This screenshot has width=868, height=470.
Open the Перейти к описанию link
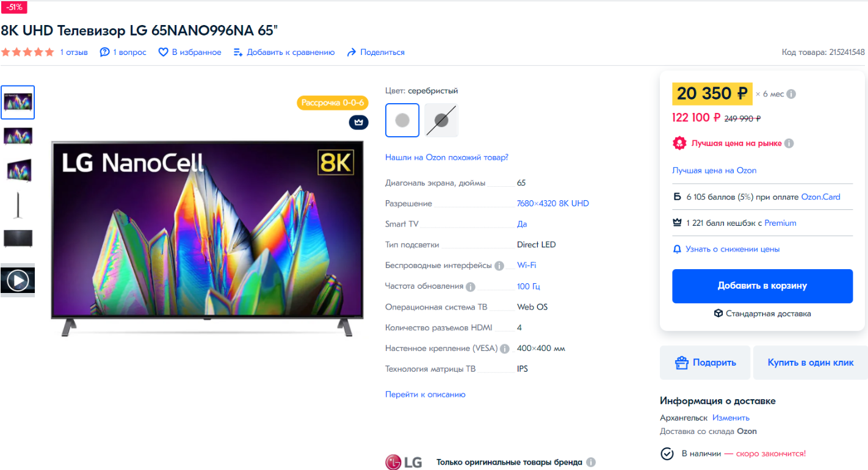[425, 394]
